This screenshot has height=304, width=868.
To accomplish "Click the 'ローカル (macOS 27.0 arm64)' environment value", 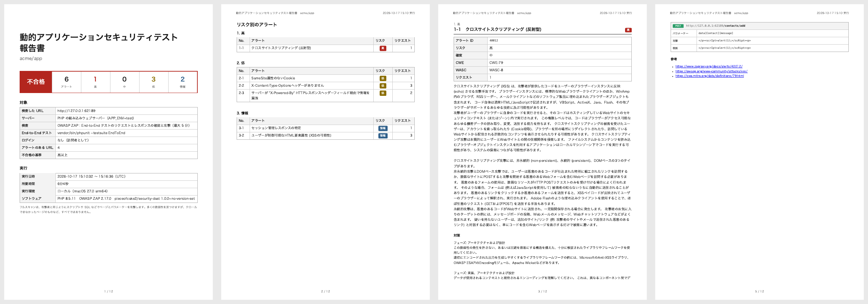I will [x=82, y=191].
